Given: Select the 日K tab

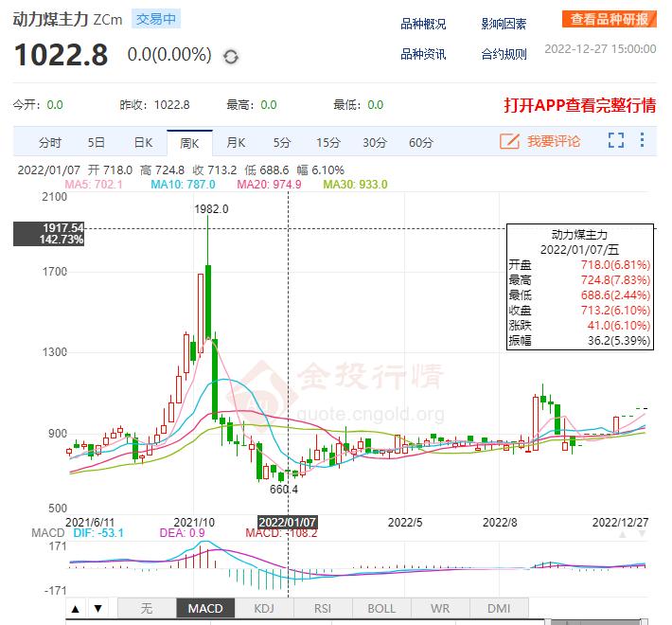Looking at the screenshot, I should pos(143,143).
